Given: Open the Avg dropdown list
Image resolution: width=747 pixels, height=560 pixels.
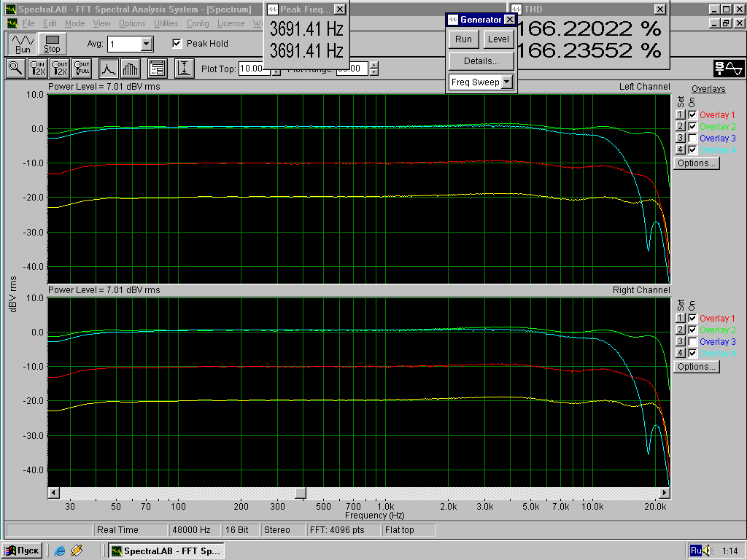Looking at the screenshot, I should (x=146, y=44).
